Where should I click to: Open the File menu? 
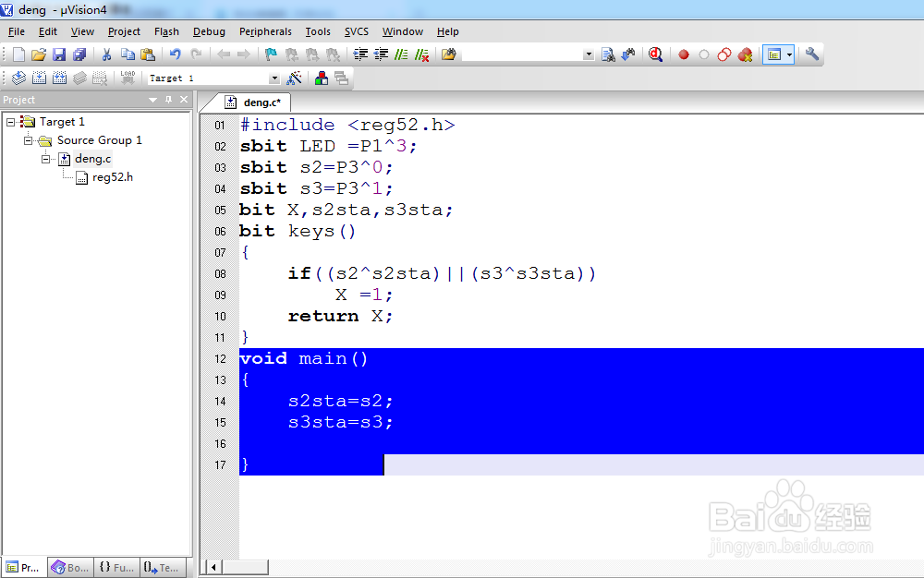pyautogui.click(x=17, y=31)
